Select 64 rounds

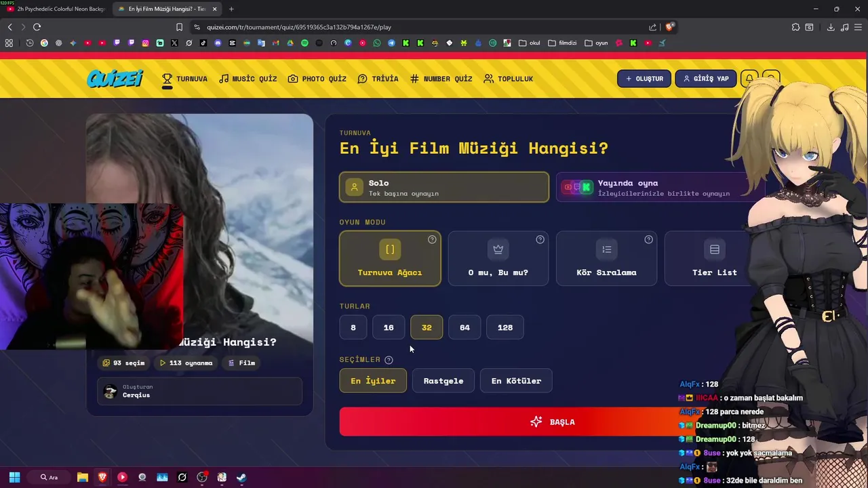pyautogui.click(x=465, y=327)
